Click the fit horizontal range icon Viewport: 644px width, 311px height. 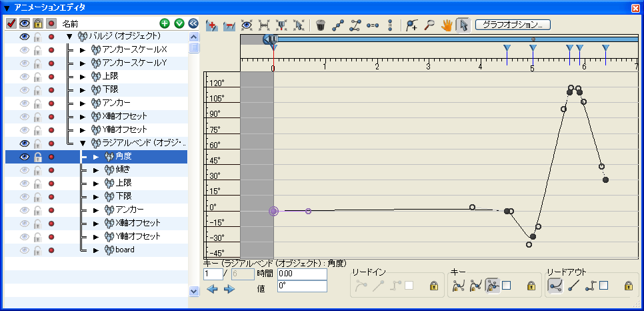[264, 25]
